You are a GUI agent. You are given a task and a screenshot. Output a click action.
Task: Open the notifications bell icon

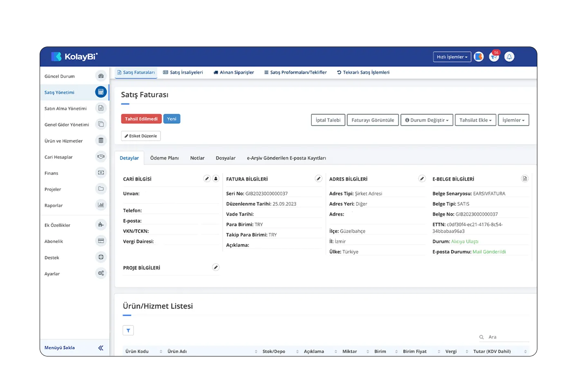tap(509, 57)
